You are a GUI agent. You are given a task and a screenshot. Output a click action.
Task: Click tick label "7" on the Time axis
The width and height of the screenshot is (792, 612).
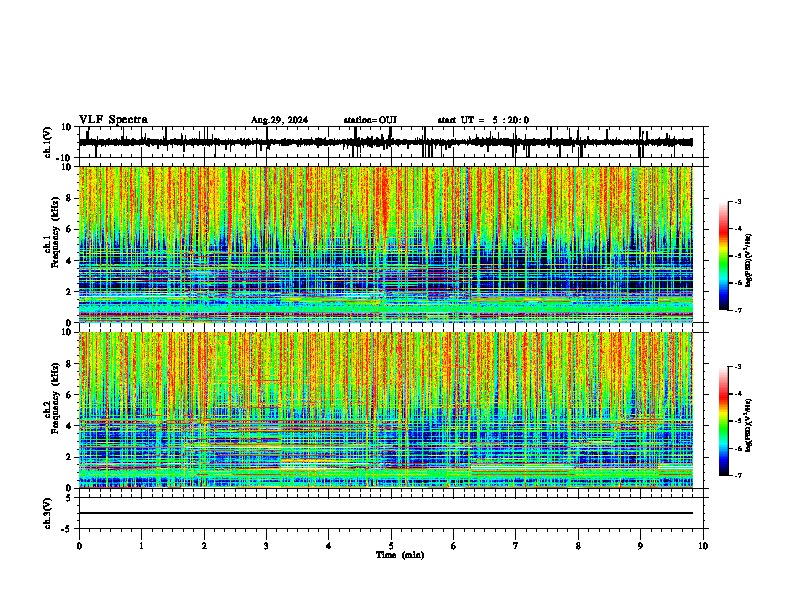[x=516, y=546]
